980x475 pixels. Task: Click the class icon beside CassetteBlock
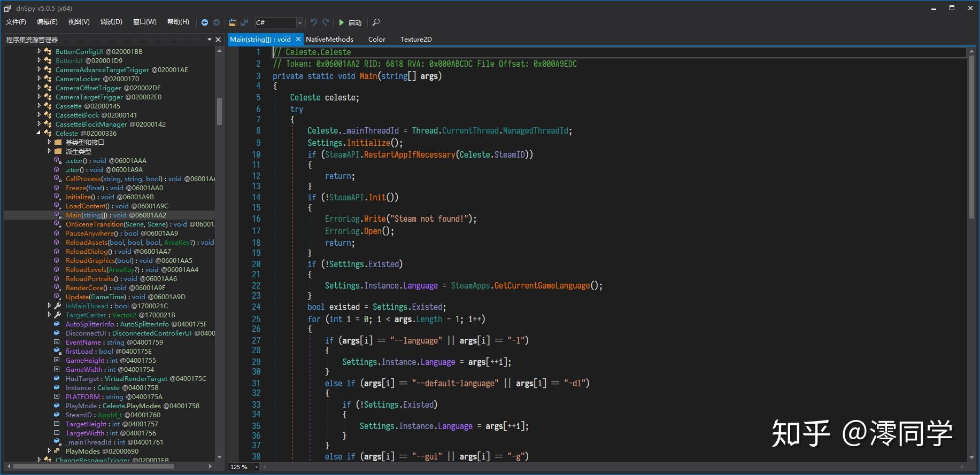(48, 115)
